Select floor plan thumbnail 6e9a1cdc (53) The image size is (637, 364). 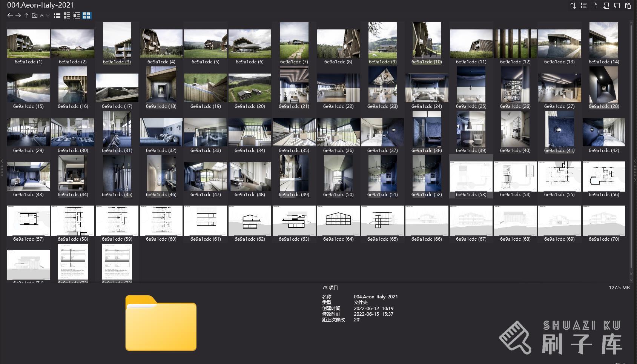coord(471,176)
